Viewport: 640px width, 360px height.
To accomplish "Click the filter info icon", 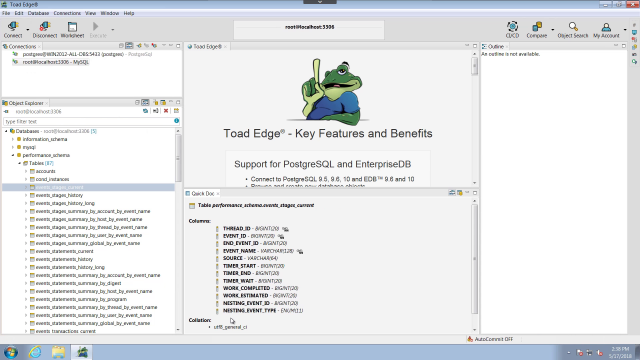I will 176,121.
